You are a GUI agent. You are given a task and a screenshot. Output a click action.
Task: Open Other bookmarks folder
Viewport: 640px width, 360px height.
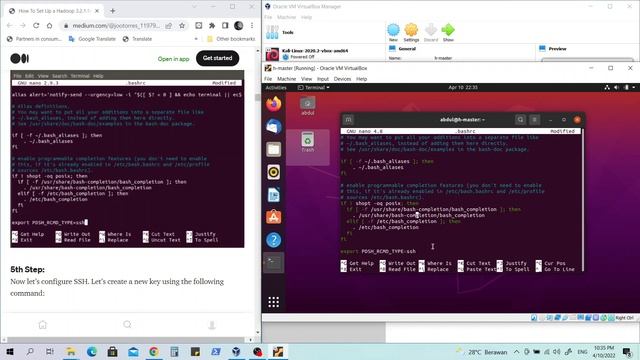click(231, 39)
